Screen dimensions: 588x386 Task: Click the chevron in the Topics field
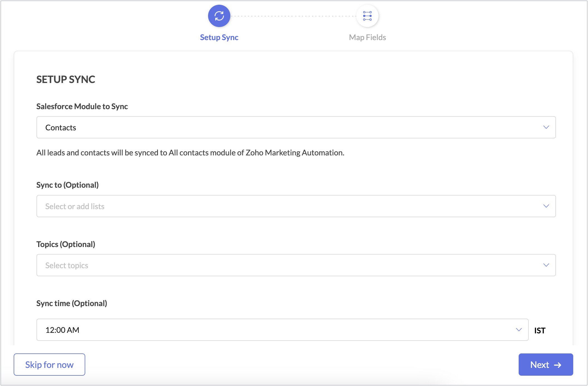click(x=546, y=265)
